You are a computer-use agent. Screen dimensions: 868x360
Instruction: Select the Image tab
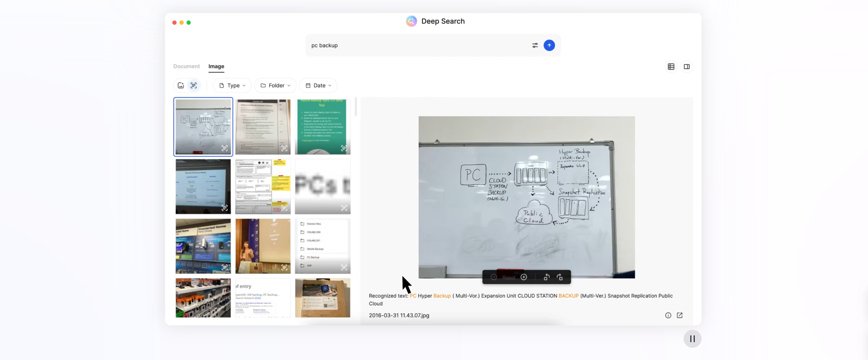click(216, 66)
